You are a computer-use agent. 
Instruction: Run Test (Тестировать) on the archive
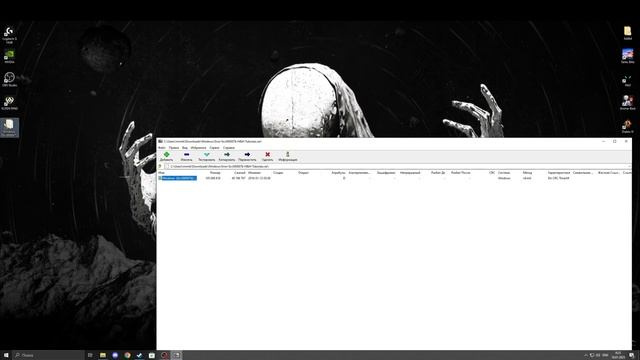[207, 156]
